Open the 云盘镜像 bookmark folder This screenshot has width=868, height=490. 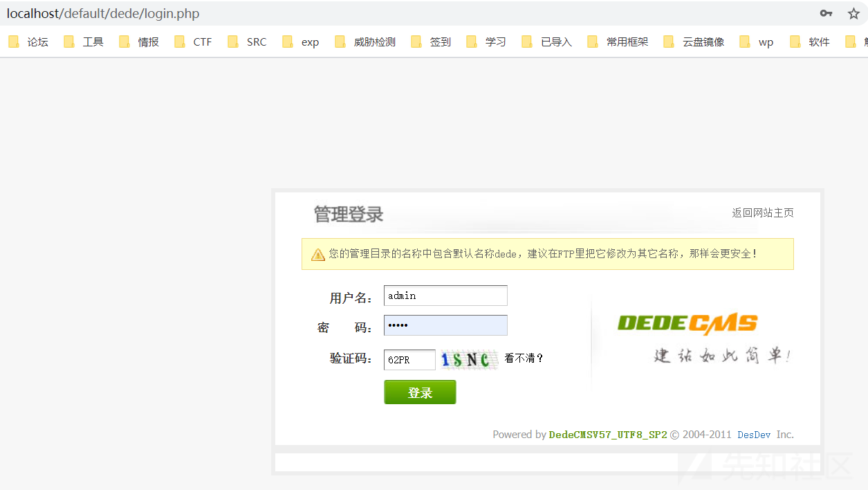click(694, 42)
